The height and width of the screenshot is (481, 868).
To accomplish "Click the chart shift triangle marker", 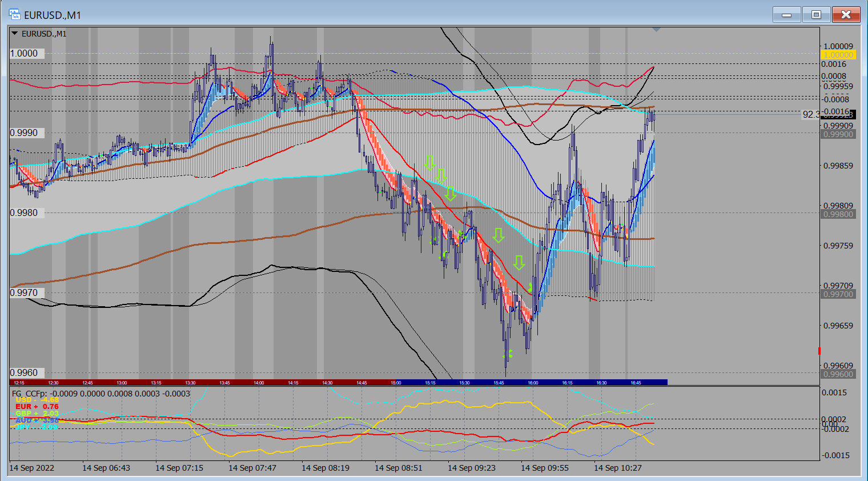I will coord(656,29).
